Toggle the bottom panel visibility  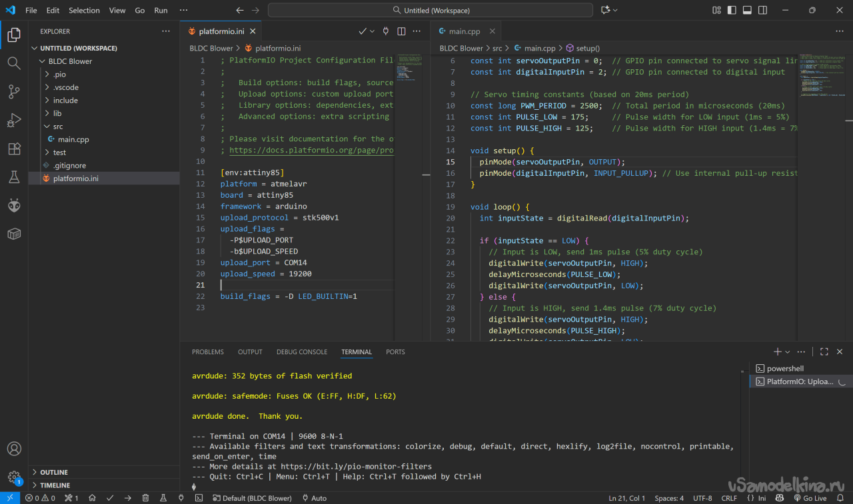tap(747, 11)
